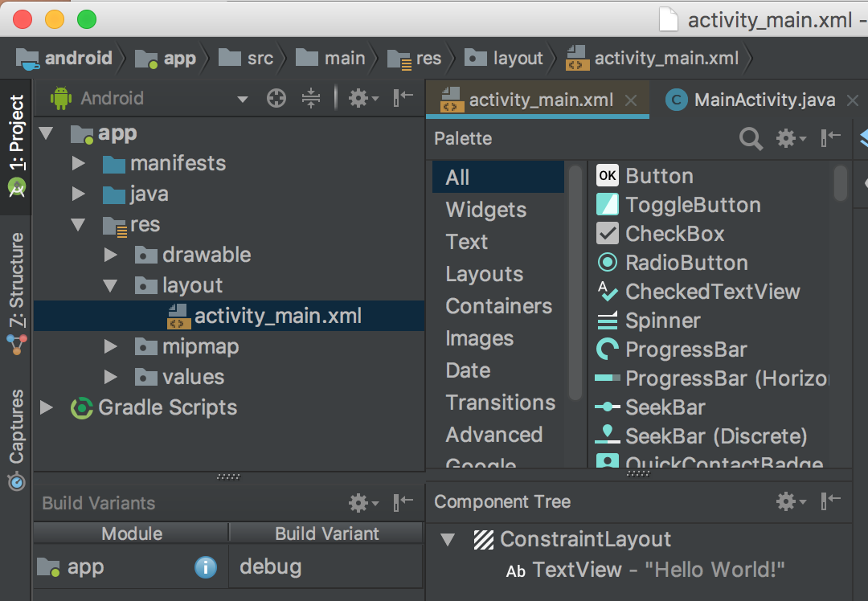The width and height of the screenshot is (868, 601).
Task: Click the main breadcrumb in the navigation bar
Action: click(x=343, y=58)
